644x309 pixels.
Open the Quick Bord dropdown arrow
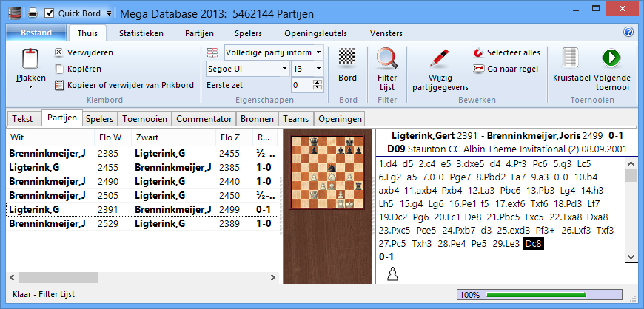pyautogui.click(x=109, y=13)
